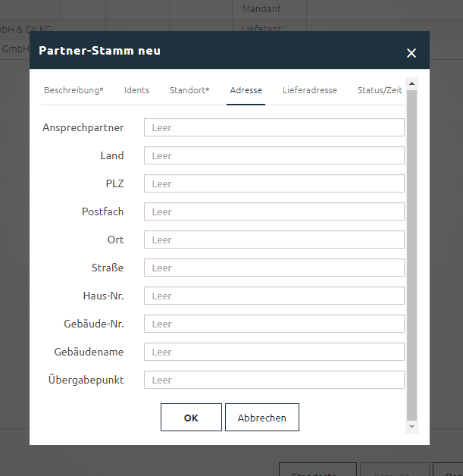
Task: Click the Mandant cell in background table
Action: pyautogui.click(x=269, y=9)
